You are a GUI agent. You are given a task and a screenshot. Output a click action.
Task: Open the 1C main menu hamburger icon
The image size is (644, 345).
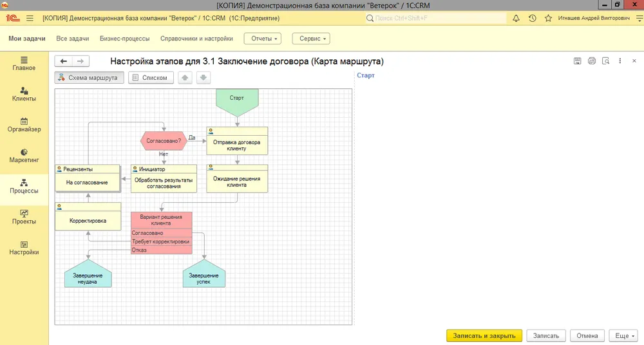30,19
